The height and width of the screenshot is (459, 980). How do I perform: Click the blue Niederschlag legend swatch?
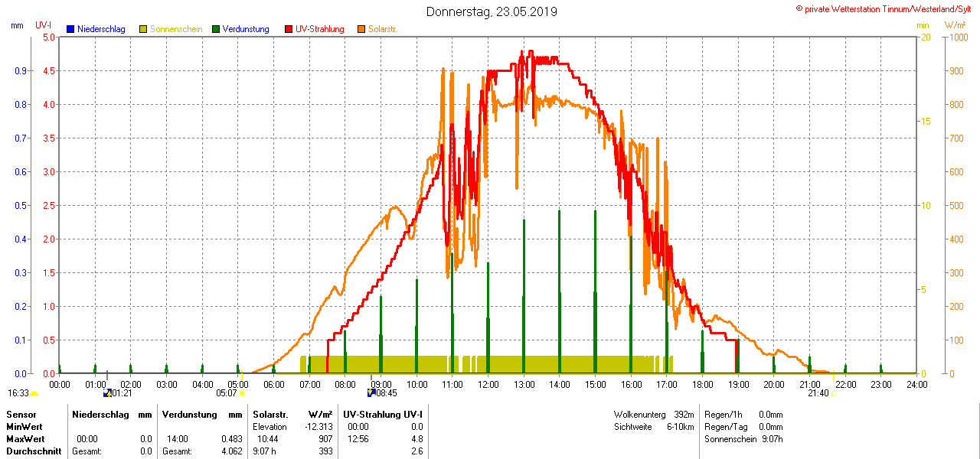coord(70,29)
